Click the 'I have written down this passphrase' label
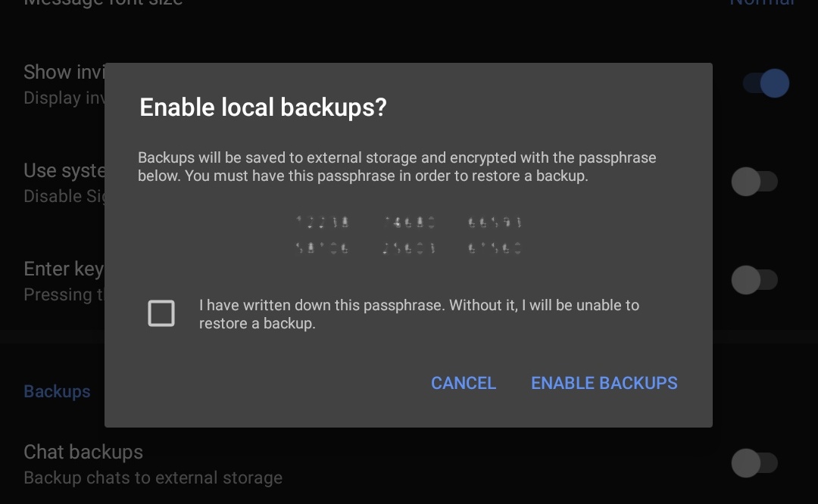 [x=419, y=314]
